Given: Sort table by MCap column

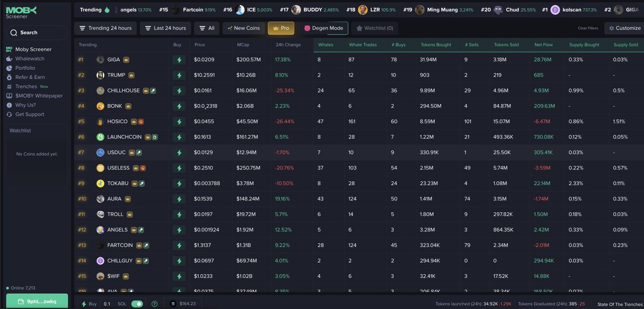Looking at the screenshot, I should pyautogui.click(x=243, y=45).
